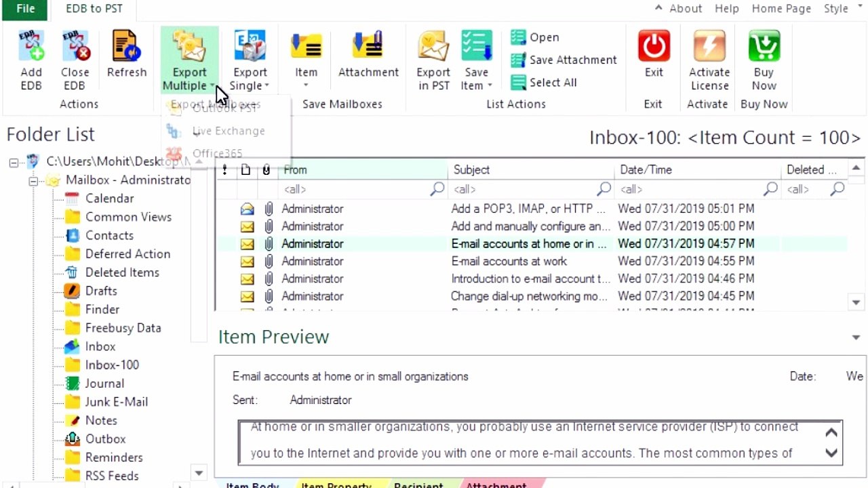This screenshot has height=488, width=868.
Task: Click the Save Item icon
Action: click(477, 46)
